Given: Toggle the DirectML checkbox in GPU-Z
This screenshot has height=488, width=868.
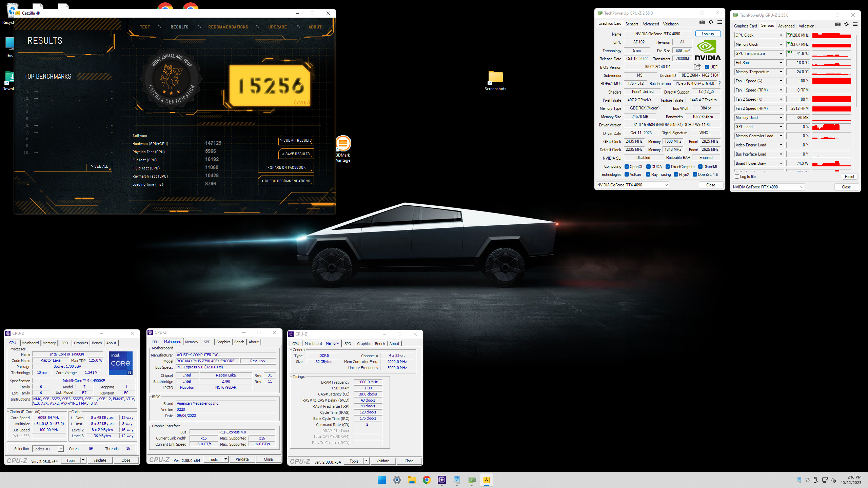Looking at the screenshot, I should [x=700, y=166].
